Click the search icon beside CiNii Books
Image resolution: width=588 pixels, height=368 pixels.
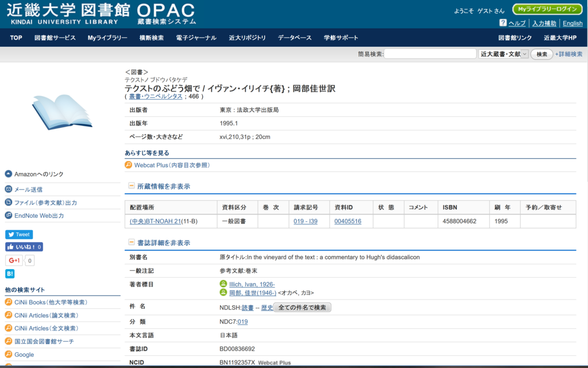click(8, 302)
